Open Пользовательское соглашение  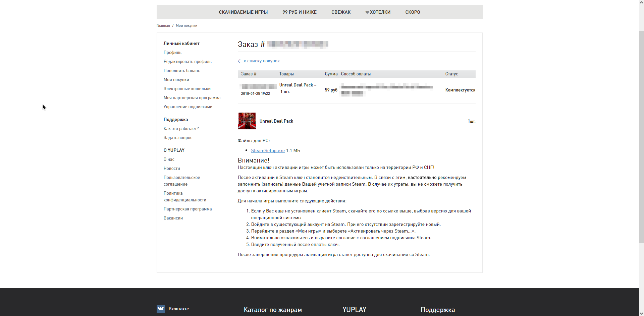pos(182,181)
